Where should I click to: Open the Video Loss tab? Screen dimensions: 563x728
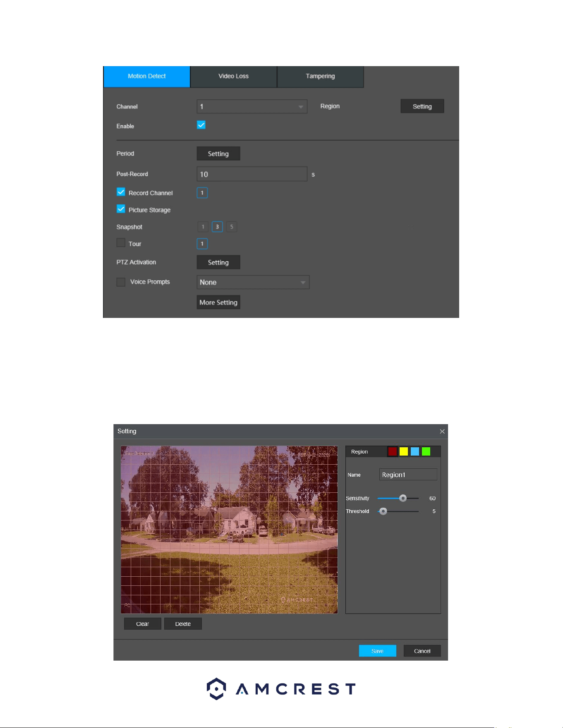[x=234, y=76]
